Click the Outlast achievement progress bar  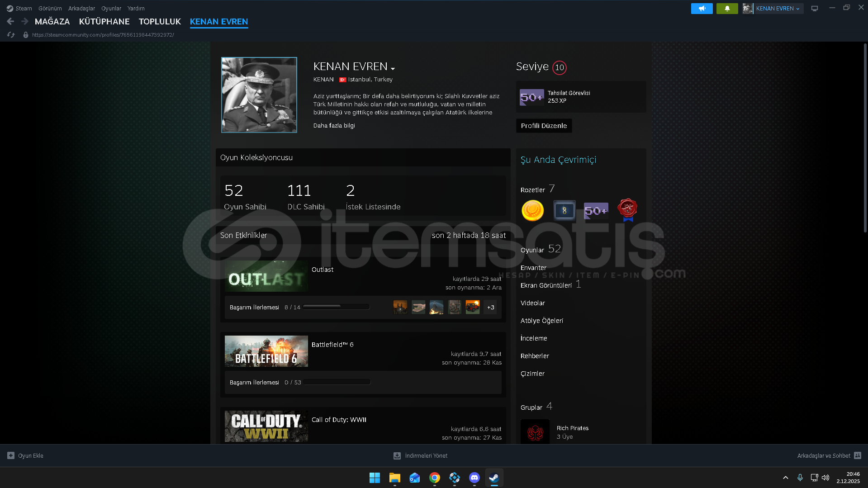click(336, 307)
